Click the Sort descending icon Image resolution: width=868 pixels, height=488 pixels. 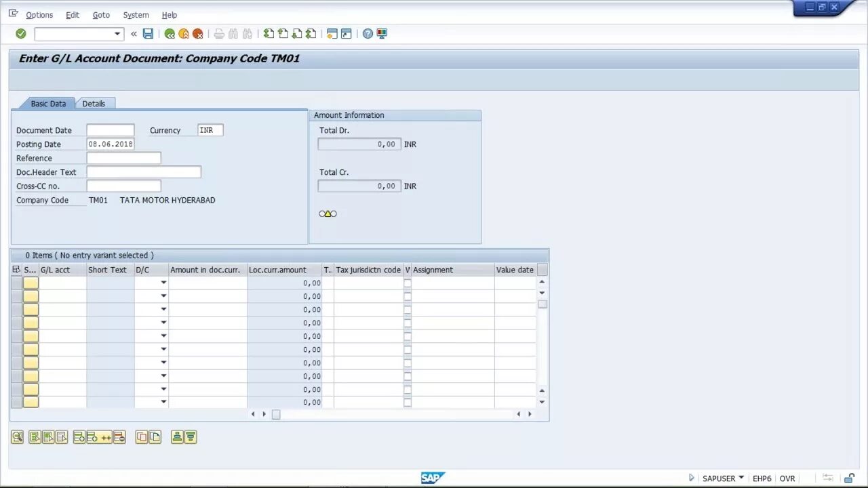click(191, 437)
